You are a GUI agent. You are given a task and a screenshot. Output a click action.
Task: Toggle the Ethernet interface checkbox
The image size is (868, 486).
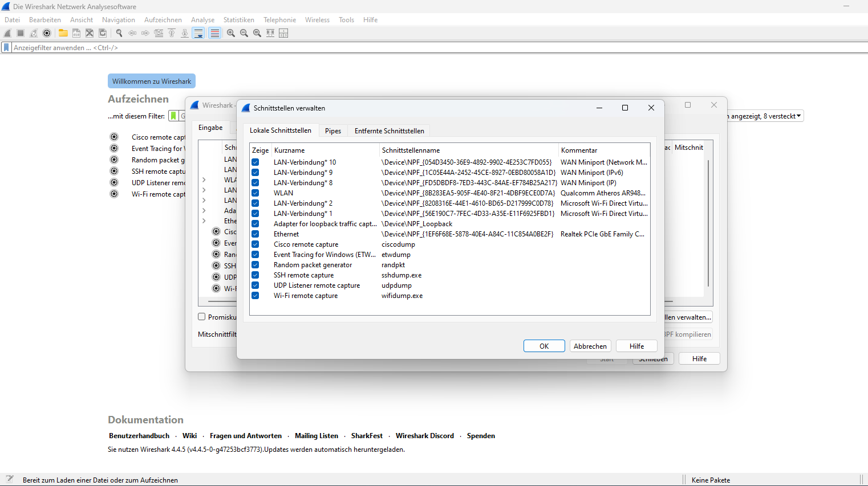pyautogui.click(x=255, y=234)
